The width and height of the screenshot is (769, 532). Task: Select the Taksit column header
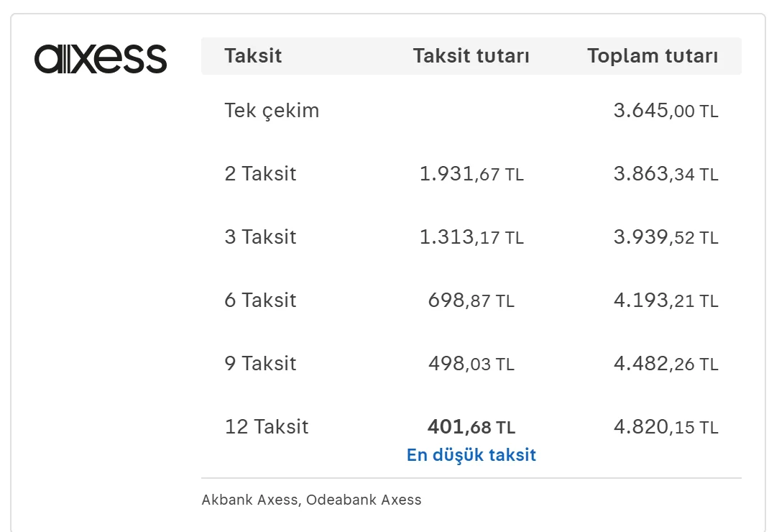point(253,55)
